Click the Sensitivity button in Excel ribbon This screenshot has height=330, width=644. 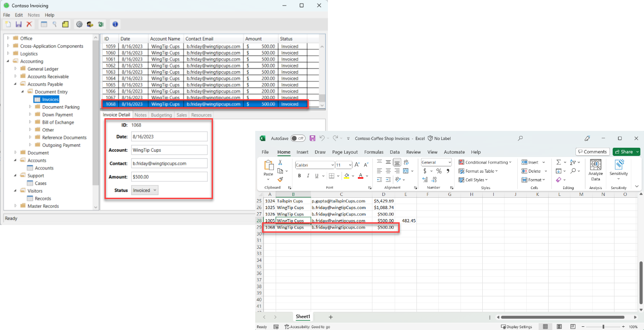[619, 170]
